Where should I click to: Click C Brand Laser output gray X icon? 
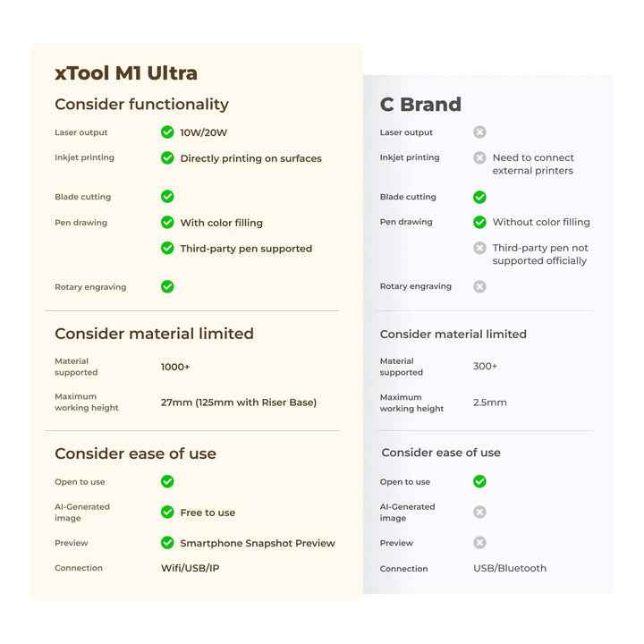point(479,132)
